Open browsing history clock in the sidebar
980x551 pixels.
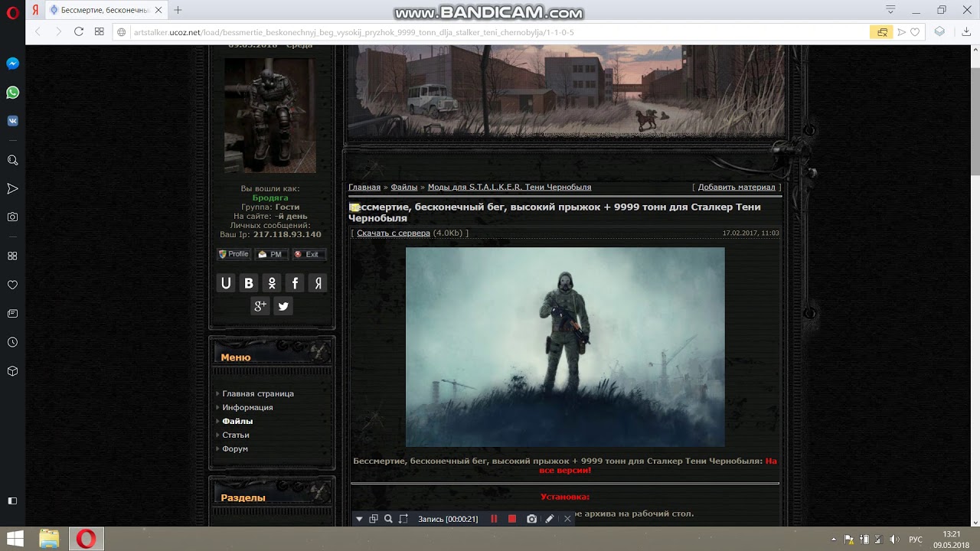click(x=13, y=342)
